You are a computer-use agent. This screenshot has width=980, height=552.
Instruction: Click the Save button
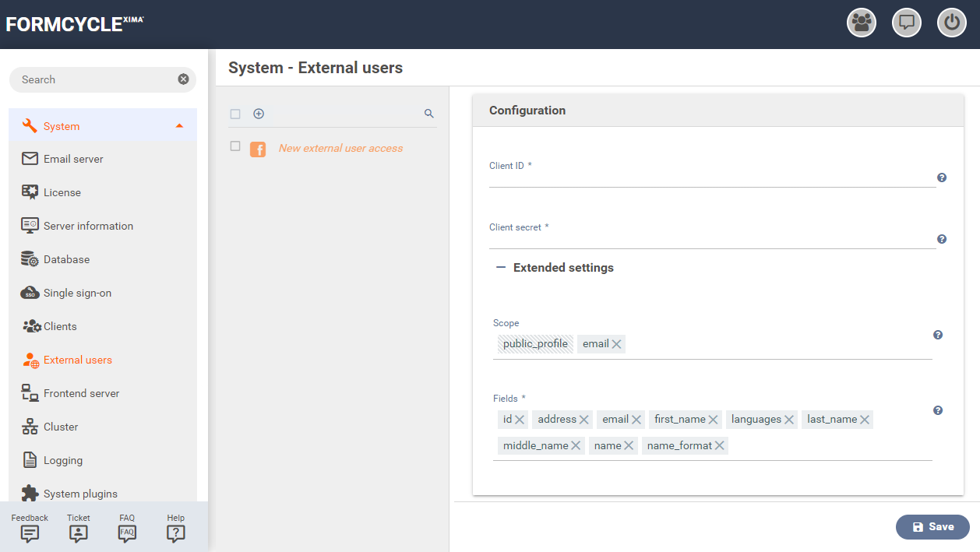(932, 527)
